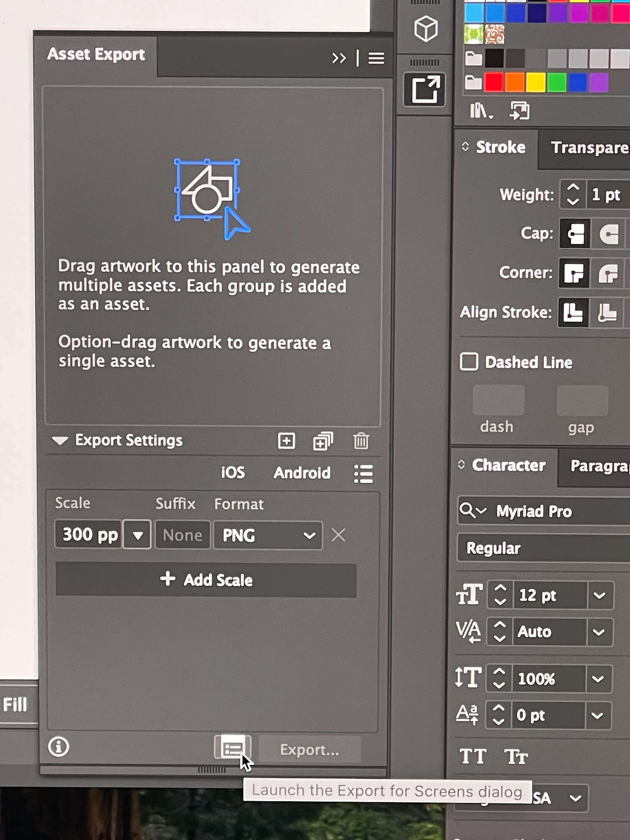Select the round join corner option

608,273
